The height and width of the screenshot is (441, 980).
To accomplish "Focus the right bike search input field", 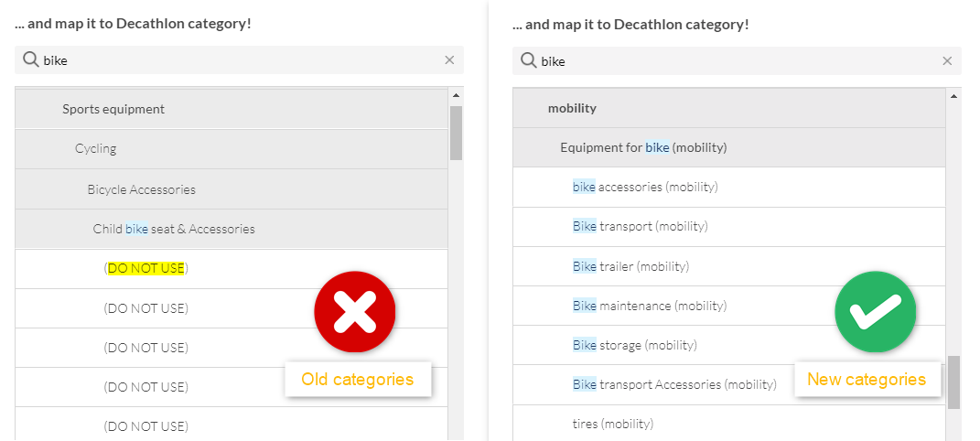I will [x=732, y=61].
